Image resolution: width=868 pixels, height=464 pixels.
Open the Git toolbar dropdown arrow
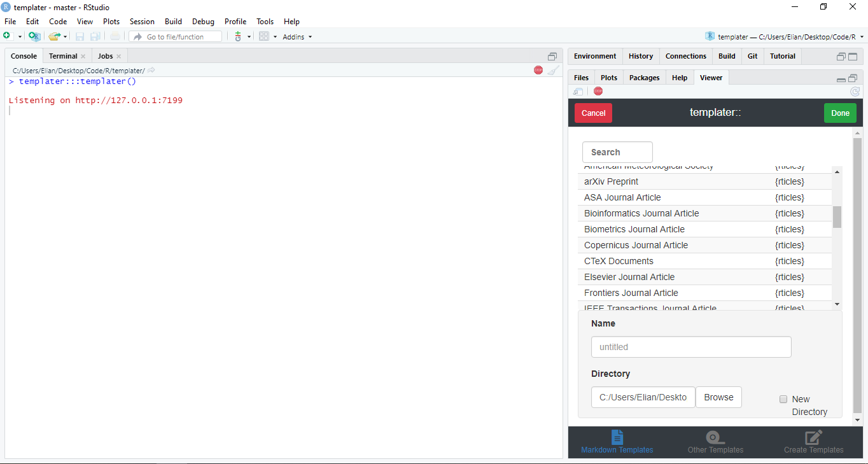click(x=249, y=37)
